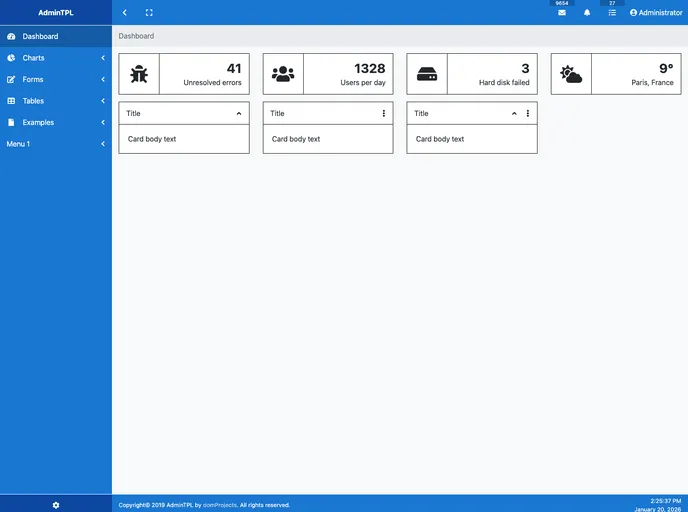Viewport: 688px width, 512px height.
Task: Click the Tables grid icon
Action: 11,101
